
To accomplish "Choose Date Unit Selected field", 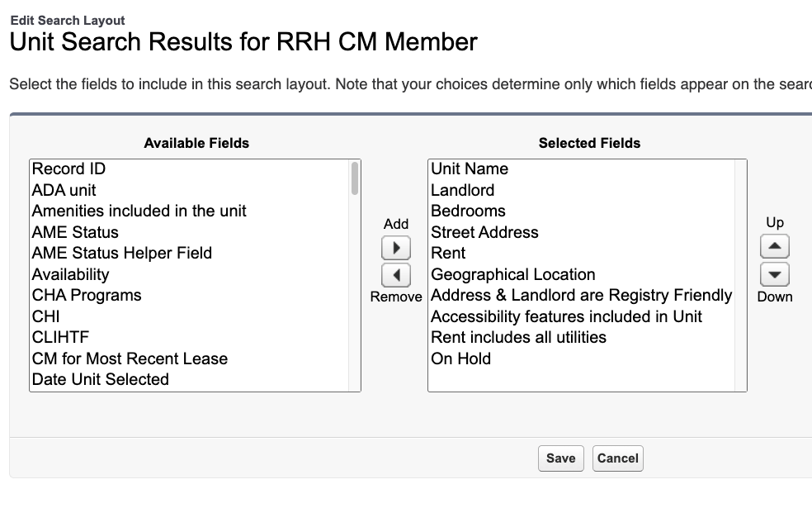I will click(x=100, y=379).
